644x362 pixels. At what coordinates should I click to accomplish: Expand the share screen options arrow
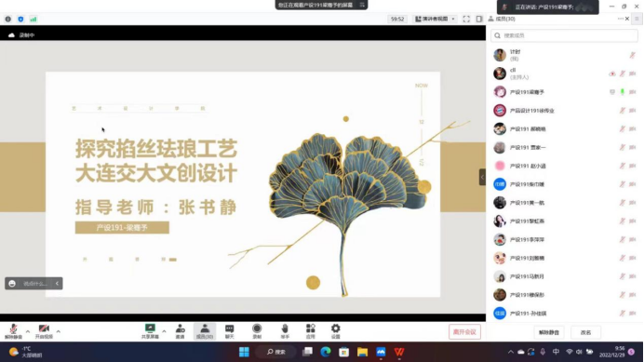click(x=164, y=331)
